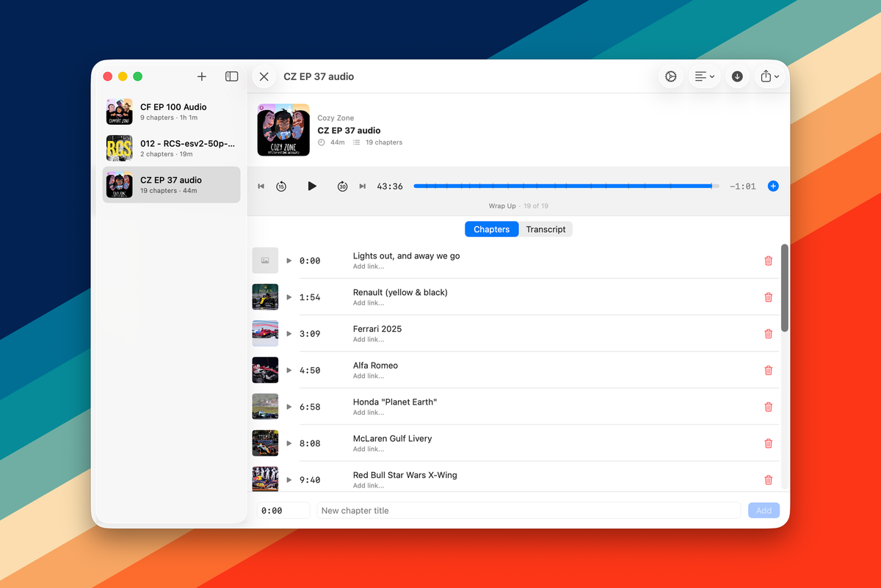Open the share dropdown button
881x588 pixels.
(769, 76)
